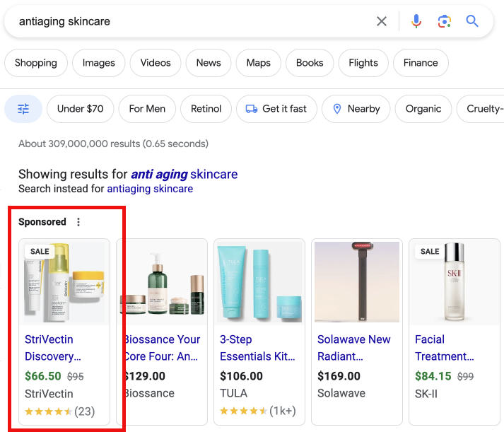Open 3-Step Essentials Kit product link
Image resolution: width=504 pixels, height=432 pixels.
[257, 348]
